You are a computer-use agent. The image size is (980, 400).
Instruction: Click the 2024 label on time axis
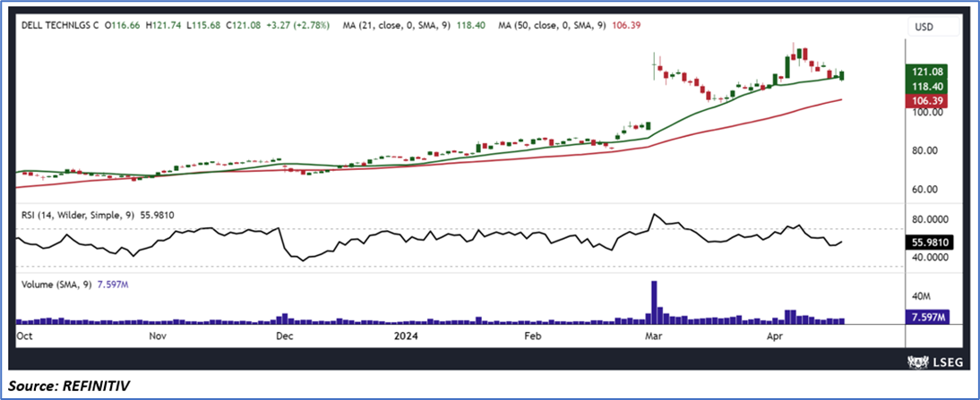click(x=405, y=336)
